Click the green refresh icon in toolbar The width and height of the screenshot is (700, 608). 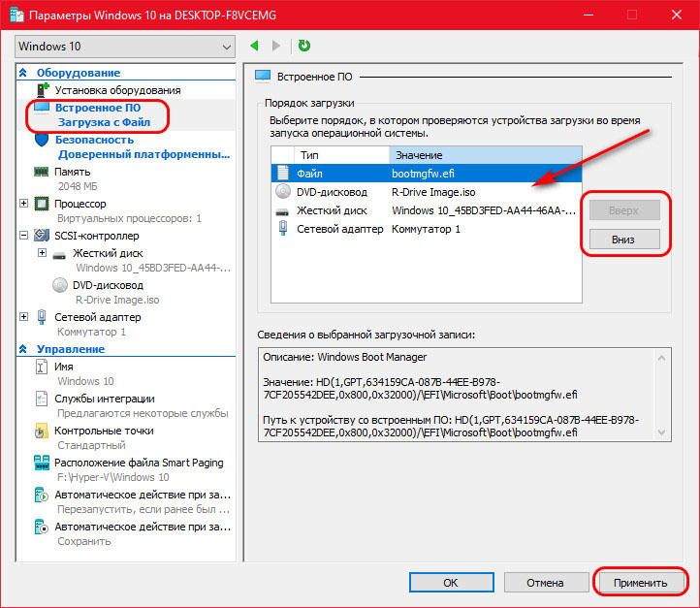[304, 46]
